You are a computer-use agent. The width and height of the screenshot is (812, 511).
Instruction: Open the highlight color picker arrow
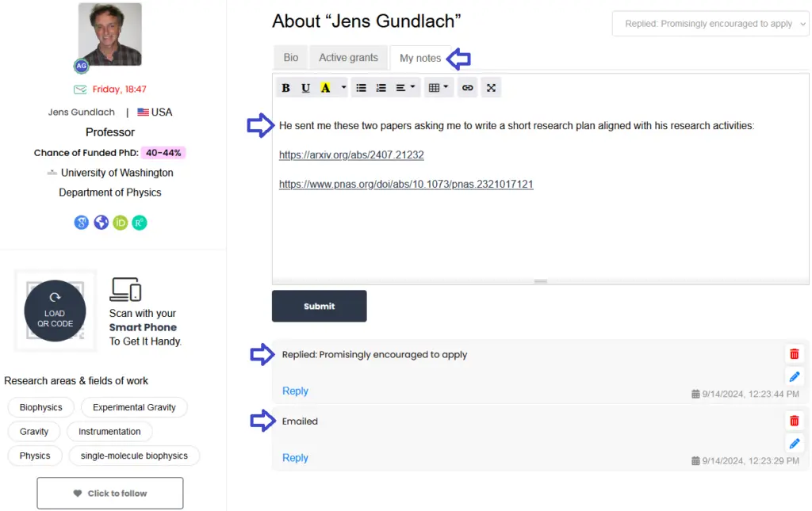(343, 88)
